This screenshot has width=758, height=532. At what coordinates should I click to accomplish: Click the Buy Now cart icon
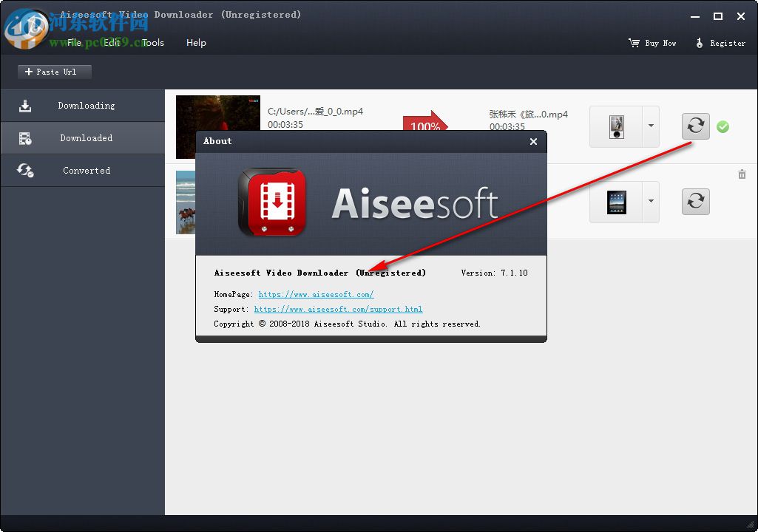click(634, 43)
